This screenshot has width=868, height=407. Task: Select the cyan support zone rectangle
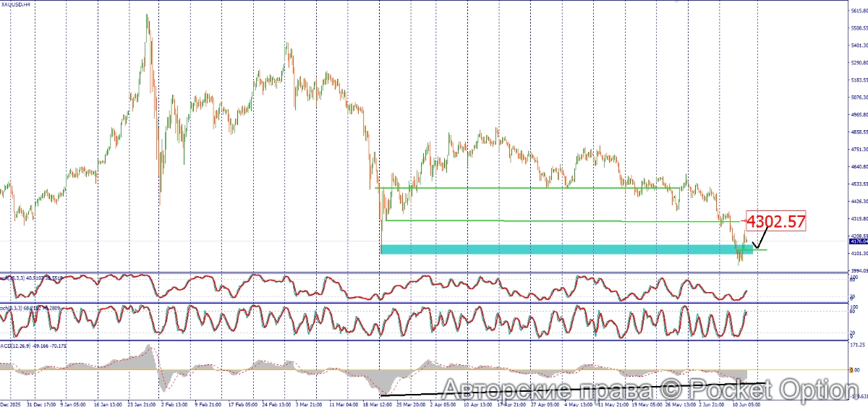566,249
